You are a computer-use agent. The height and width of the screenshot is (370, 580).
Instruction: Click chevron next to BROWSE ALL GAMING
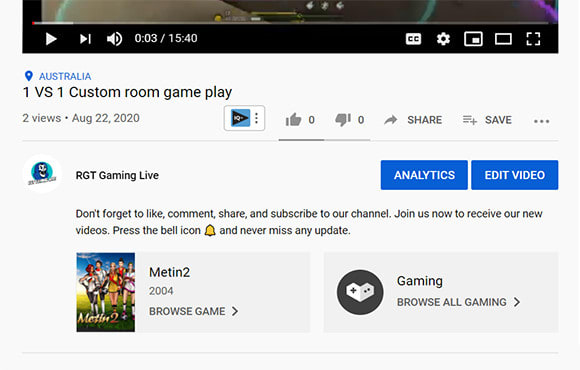517,302
